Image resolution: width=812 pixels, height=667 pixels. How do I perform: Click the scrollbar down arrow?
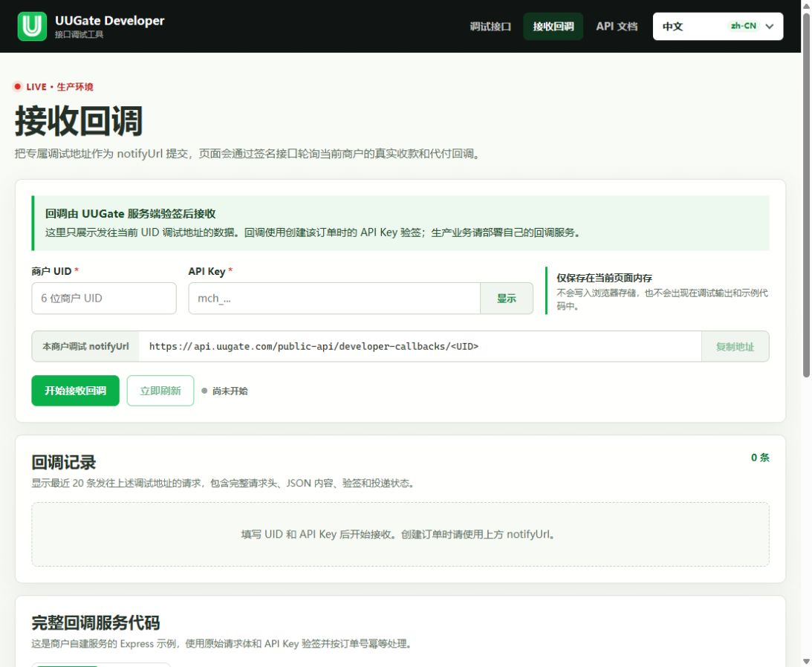[806, 661]
